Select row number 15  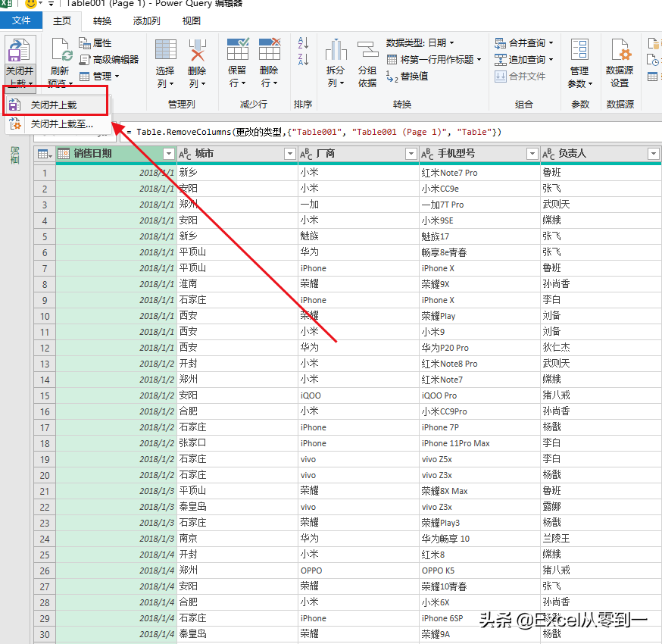click(x=45, y=395)
